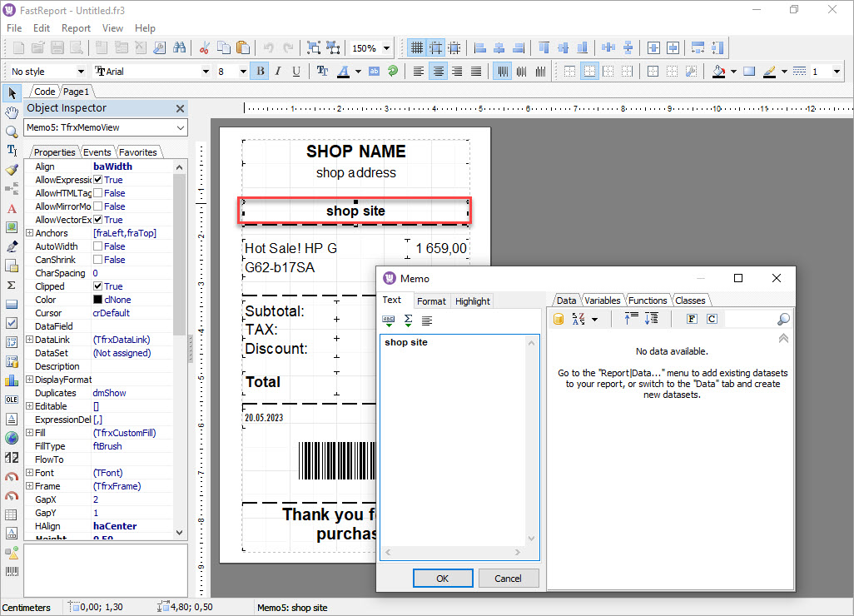Select the Select arrow tool

pos(12,93)
